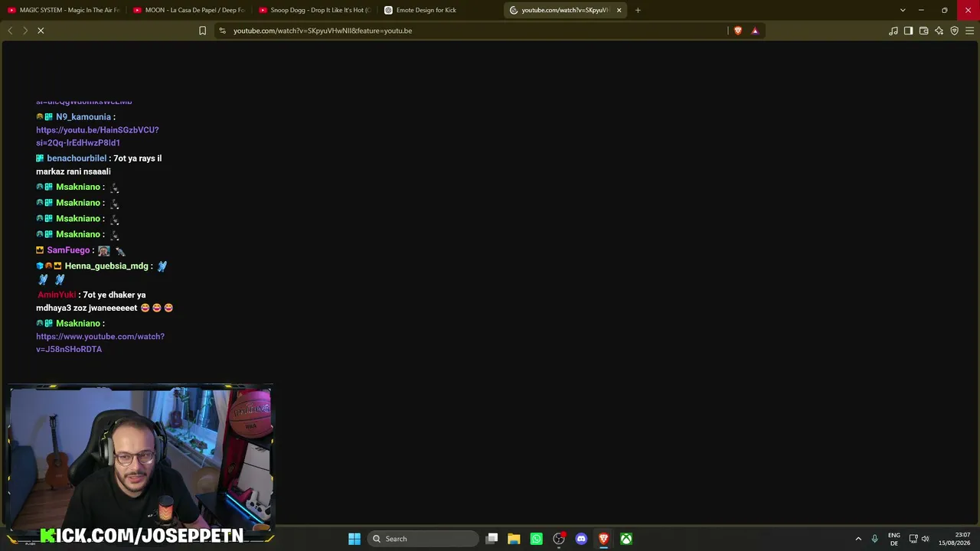Click username benachourbilel in chat
Image resolution: width=980 pixels, height=551 pixels.
(x=77, y=158)
